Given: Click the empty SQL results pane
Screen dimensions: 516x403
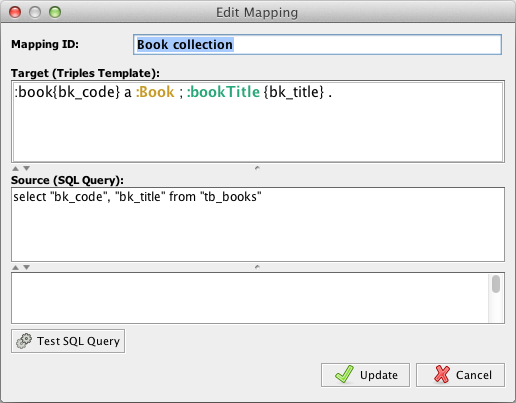Looking at the screenshot, I should [250, 298].
